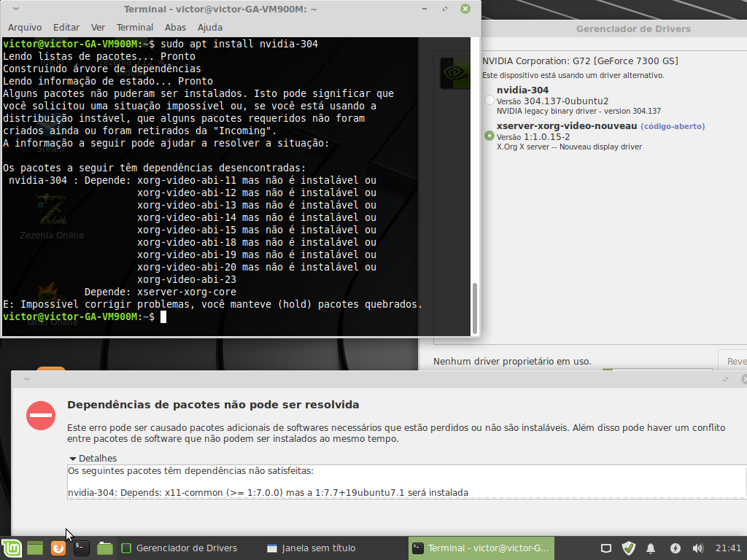Click the details text box in the error dialog
The height and width of the screenshot is (560, 747).
click(407, 482)
